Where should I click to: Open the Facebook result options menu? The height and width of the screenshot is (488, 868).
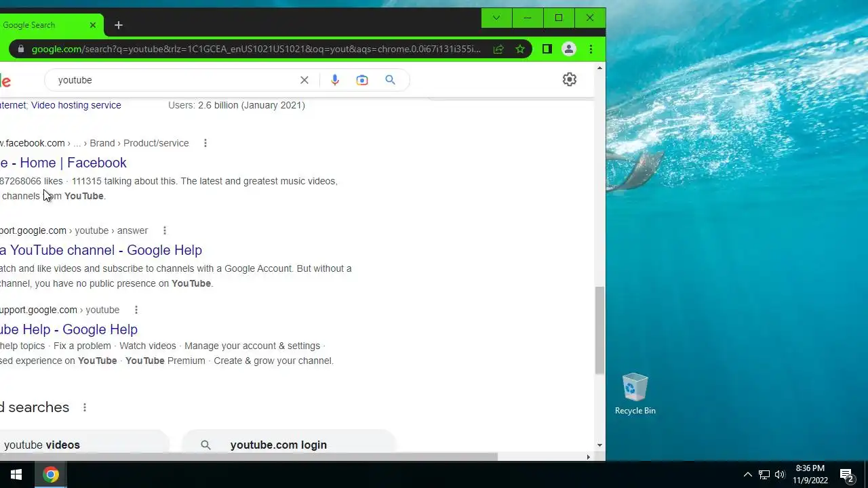tap(205, 143)
